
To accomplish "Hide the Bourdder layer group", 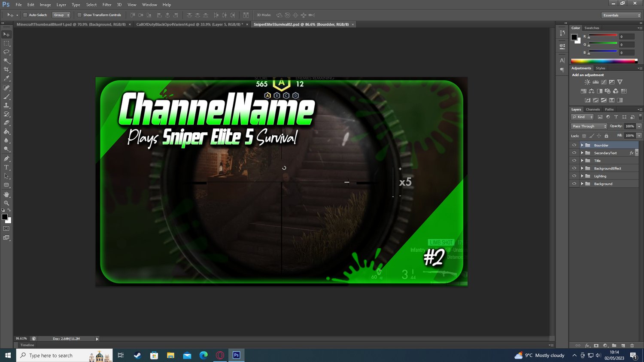I will [574, 145].
